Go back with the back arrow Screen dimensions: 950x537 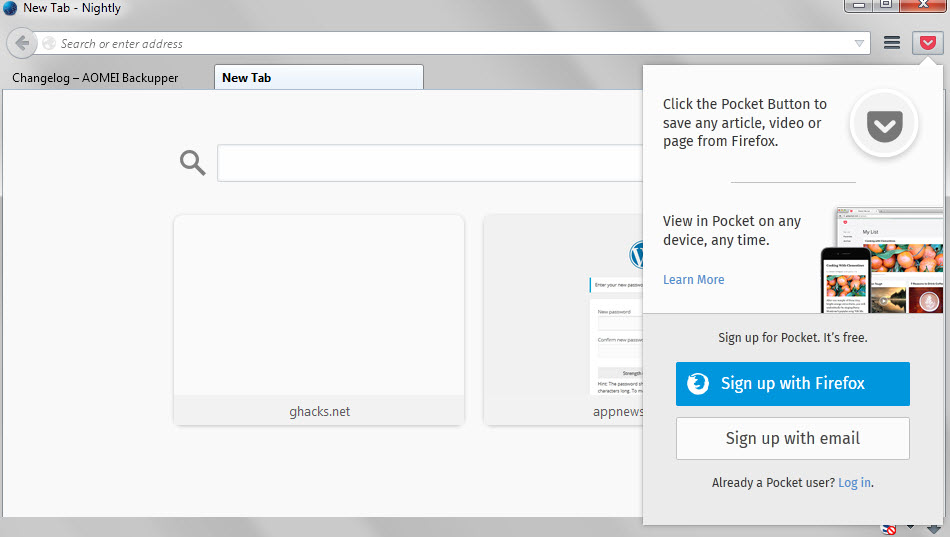pyautogui.click(x=22, y=44)
